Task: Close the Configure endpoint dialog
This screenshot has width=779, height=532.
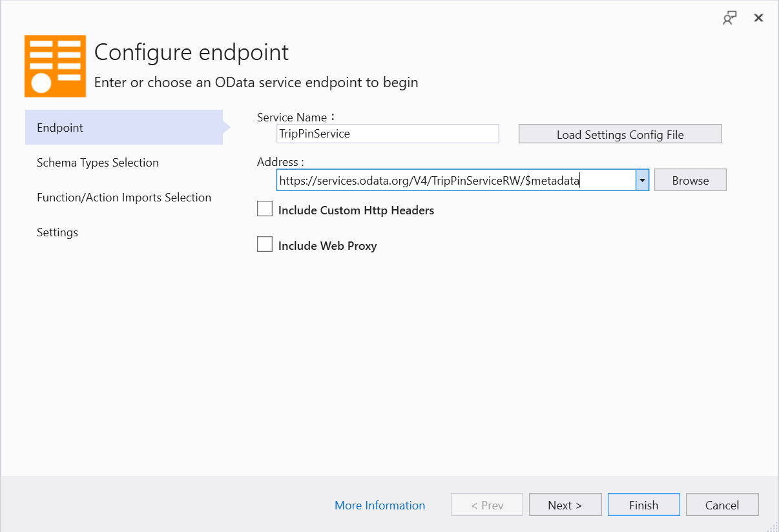Action: (x=759, y=18)
